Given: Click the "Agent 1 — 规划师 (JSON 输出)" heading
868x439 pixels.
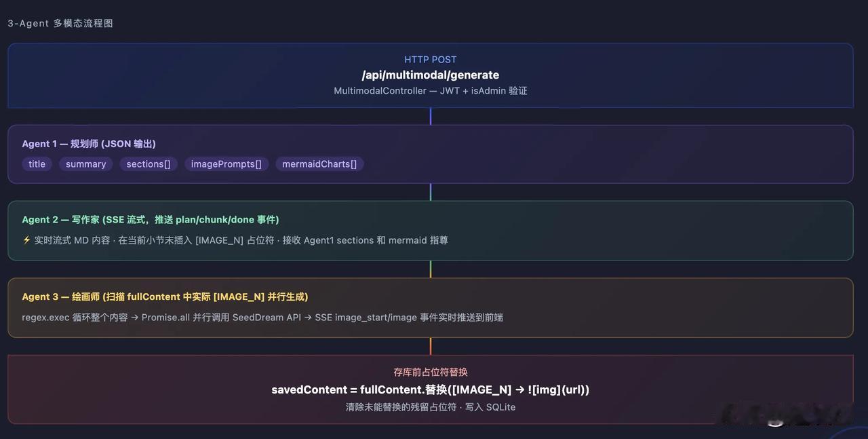Looking at the screenshot, I should point(89,144).
